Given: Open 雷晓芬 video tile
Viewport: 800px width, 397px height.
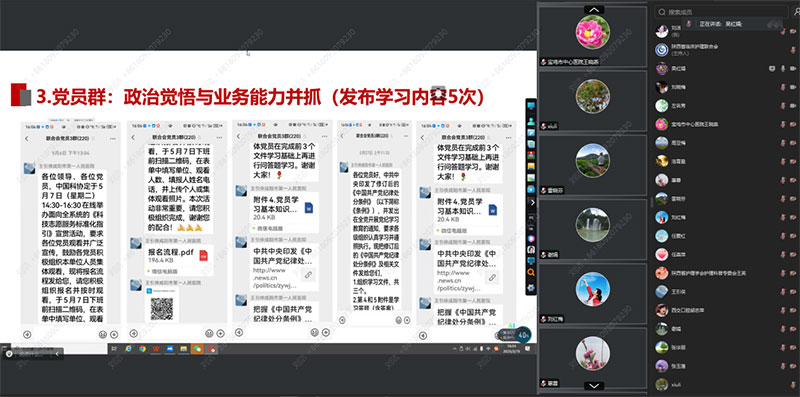Looking at the screenshot, I should tap(593, 164).
